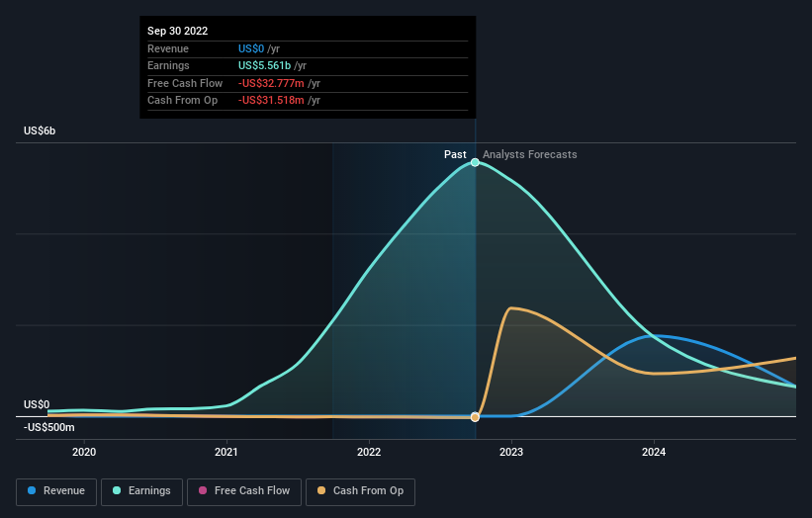Click the Sep 30 2022 tooltip date
This screenshot has width=812, height=518.
click(178, 31)
